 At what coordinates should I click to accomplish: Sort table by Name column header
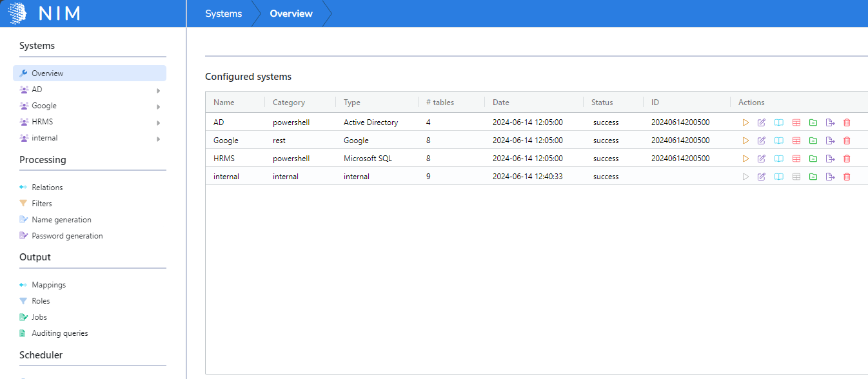224,102
